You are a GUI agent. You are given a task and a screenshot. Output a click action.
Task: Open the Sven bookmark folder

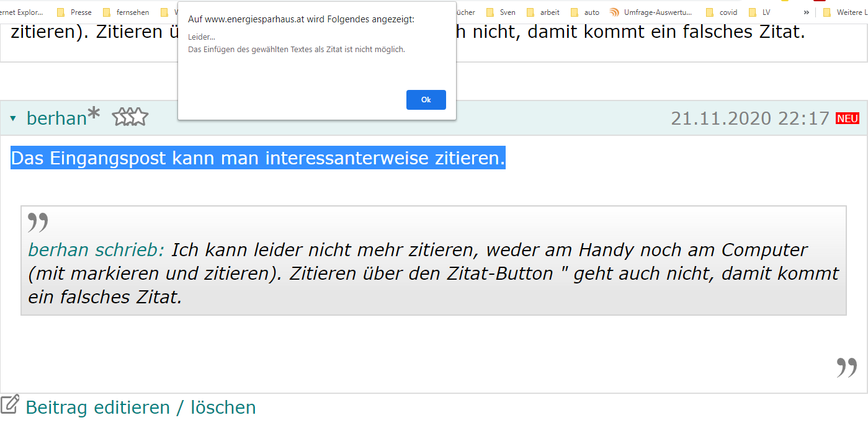[x=501, y=12]
